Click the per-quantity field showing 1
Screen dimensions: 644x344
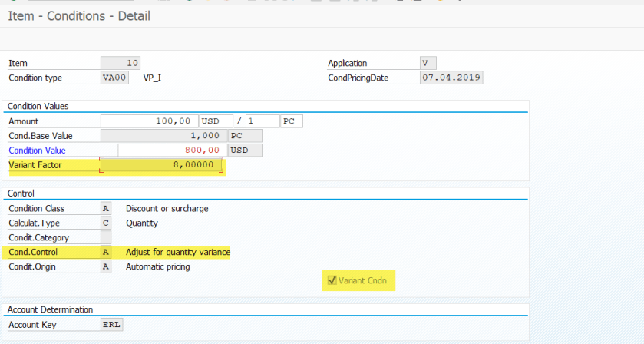tap(263, 121)
